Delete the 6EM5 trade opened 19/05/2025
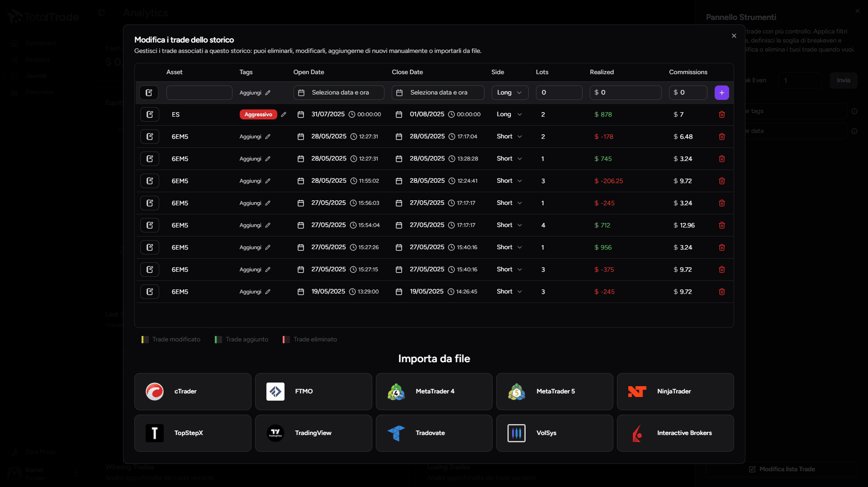Screen dimensions: 868x487 (x=721, y=292)
